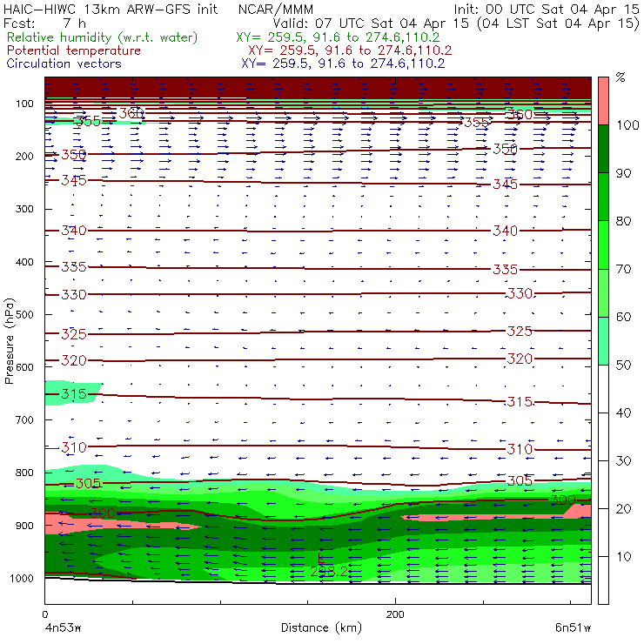Click the white colorbar segment between 40 and 50

tap(603, 388)
